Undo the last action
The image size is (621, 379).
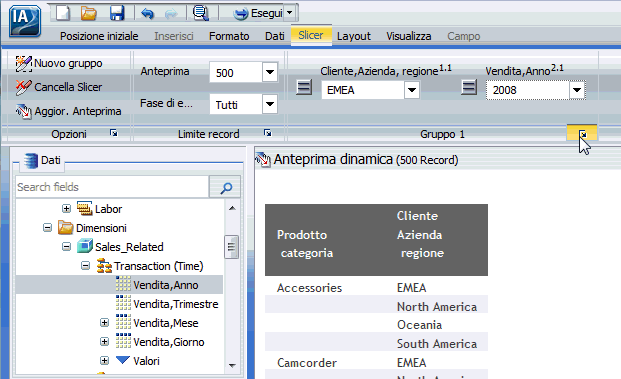(x=147, y=13)
